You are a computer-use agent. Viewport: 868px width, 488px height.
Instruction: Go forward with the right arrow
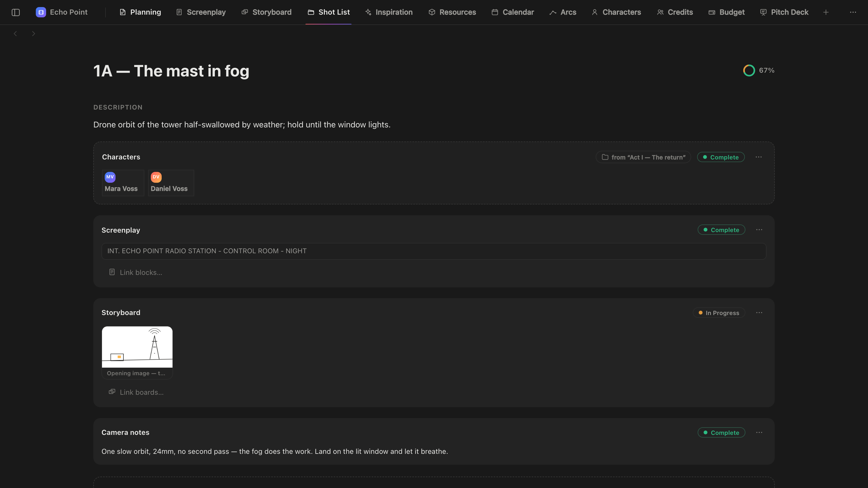33,34
